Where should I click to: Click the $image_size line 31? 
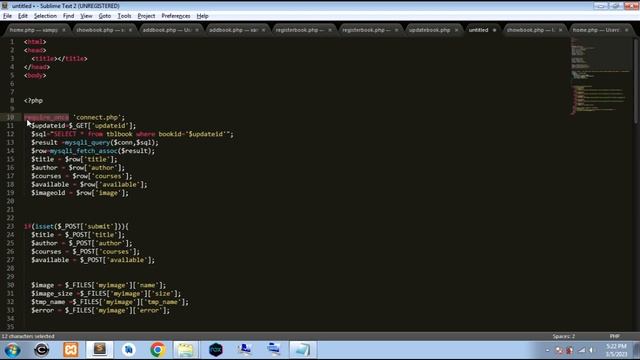coord(106,294)
